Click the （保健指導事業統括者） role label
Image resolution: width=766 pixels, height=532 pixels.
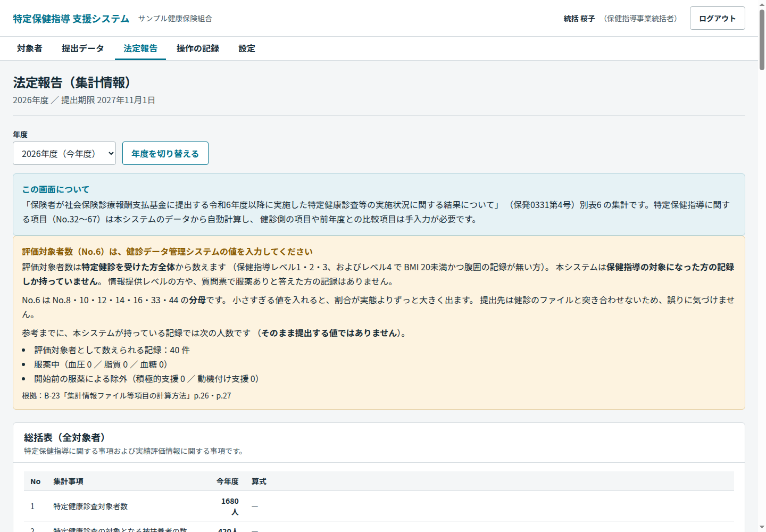point(640,19)
